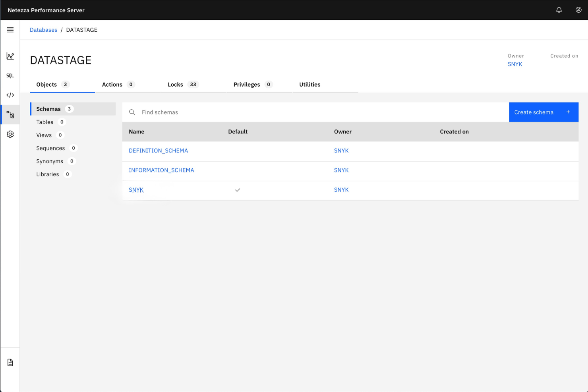Switch to the Privileges tab
This screenshot has width=588, height=392.
pyautogui.click(x=247, y=84)
